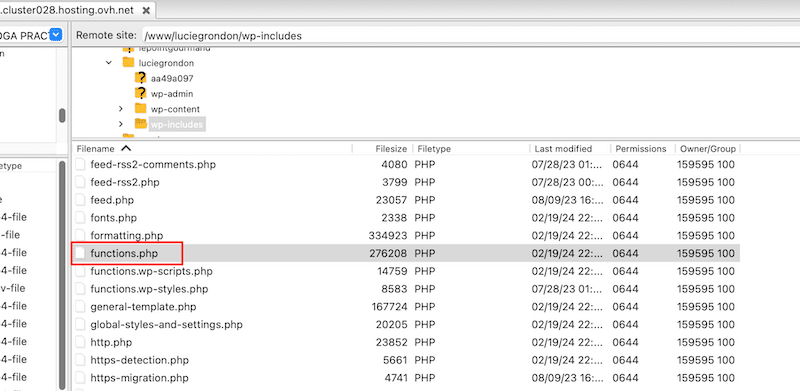The image size is (800, 391).
Task: Select luciegrondon in the remote tree
Action: (166, 63)
